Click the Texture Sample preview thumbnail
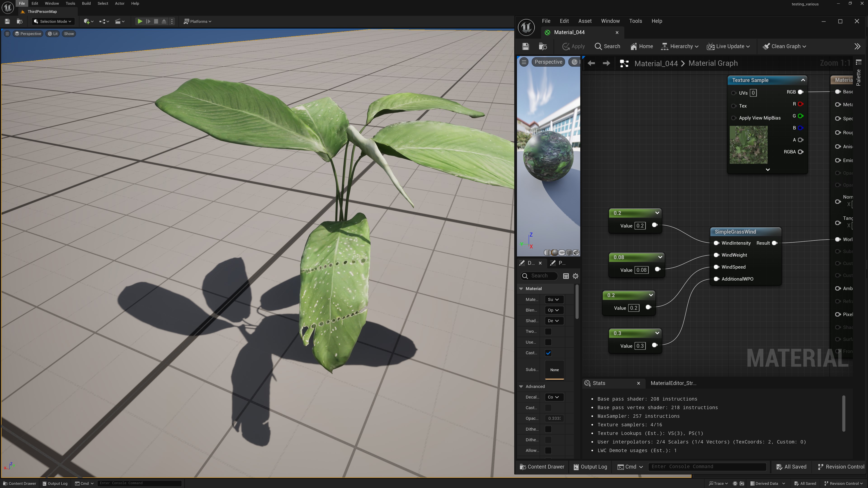 (748, 145)
